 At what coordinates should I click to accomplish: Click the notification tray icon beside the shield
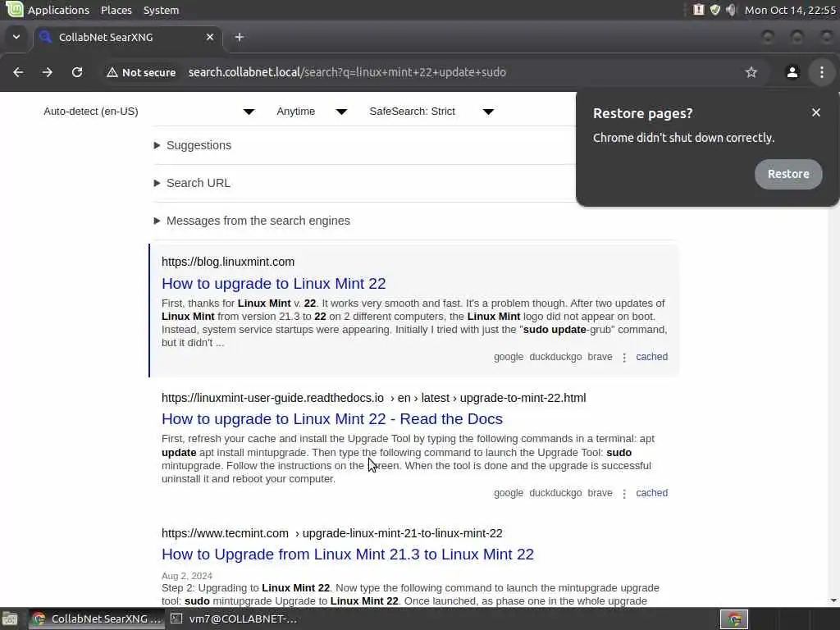pyautogui.click(x=699, y=10)
